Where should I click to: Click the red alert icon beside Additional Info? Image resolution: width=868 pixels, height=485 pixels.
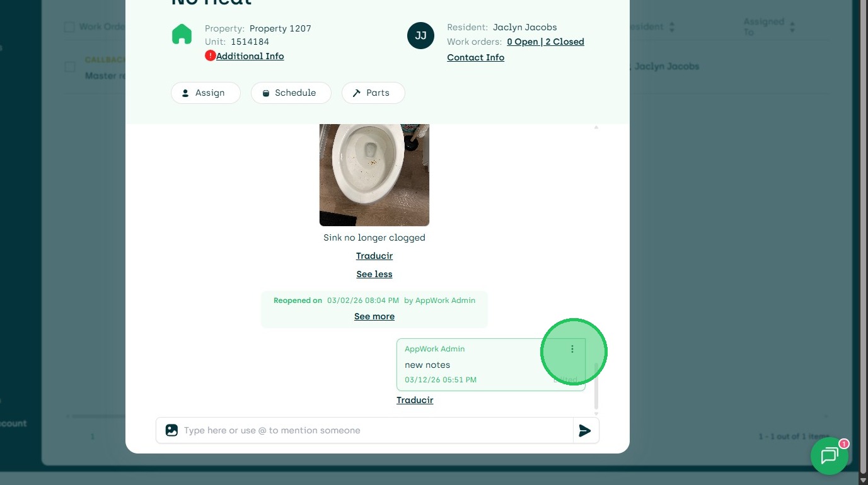point(210,56)
